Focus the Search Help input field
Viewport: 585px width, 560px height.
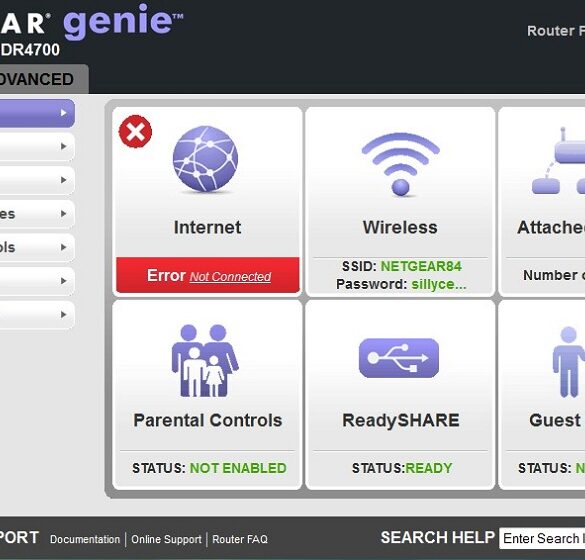tap(542, 538)
